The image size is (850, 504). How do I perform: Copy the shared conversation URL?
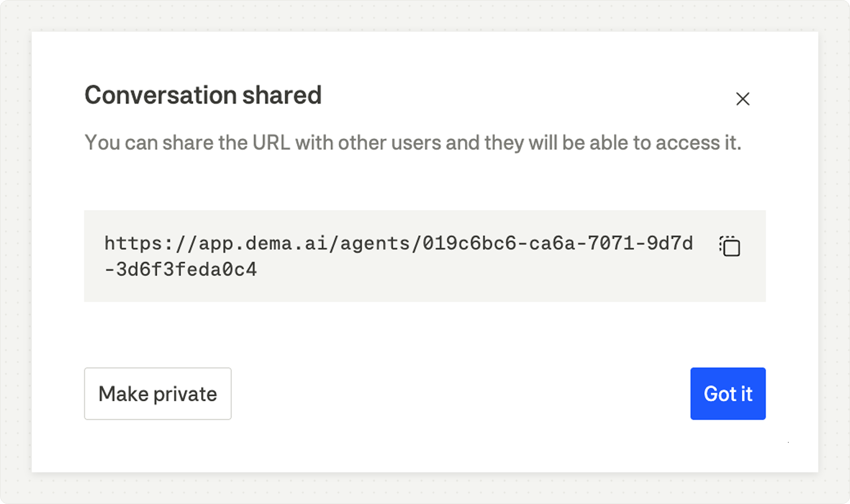(730, 246)
